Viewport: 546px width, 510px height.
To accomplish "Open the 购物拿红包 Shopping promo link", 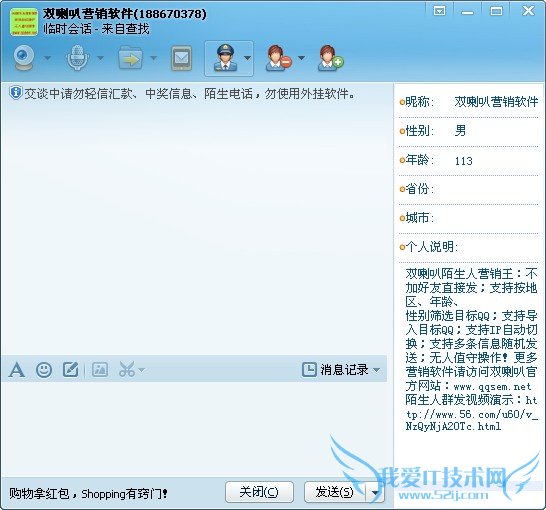I will point(88,493).
